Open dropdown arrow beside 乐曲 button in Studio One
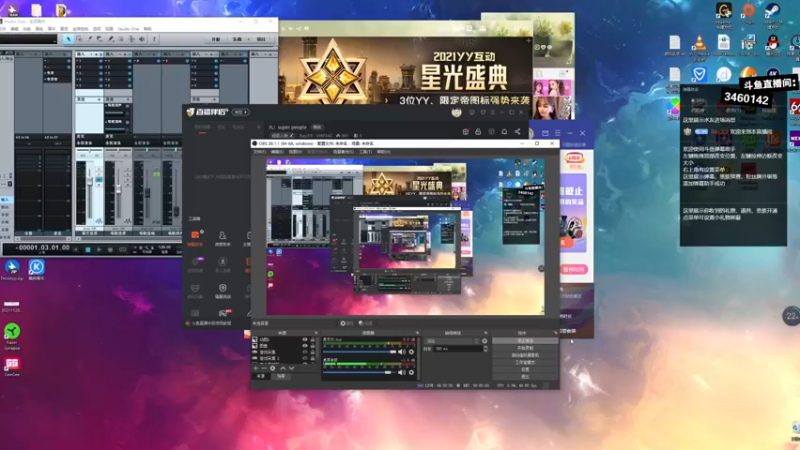Viewport: 800px width, 450px height. [x=249, y=39]
